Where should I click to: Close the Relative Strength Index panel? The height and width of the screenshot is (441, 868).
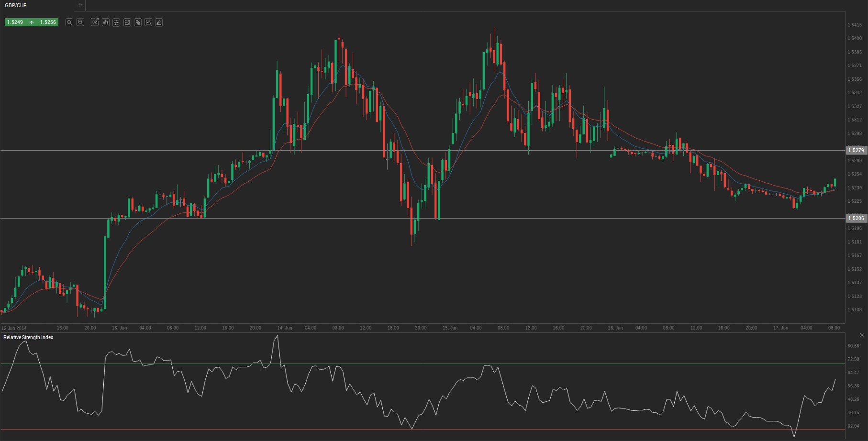pyautogui.click(x=861, y=335)
